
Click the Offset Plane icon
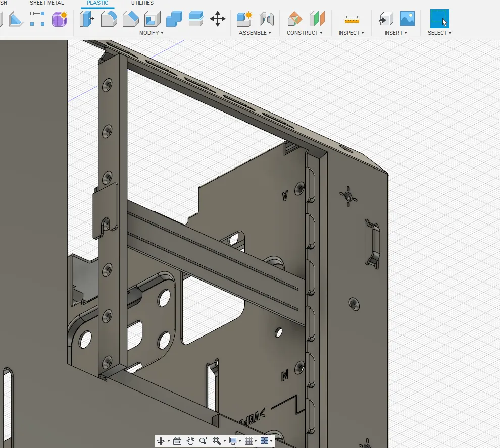[295, 19]
